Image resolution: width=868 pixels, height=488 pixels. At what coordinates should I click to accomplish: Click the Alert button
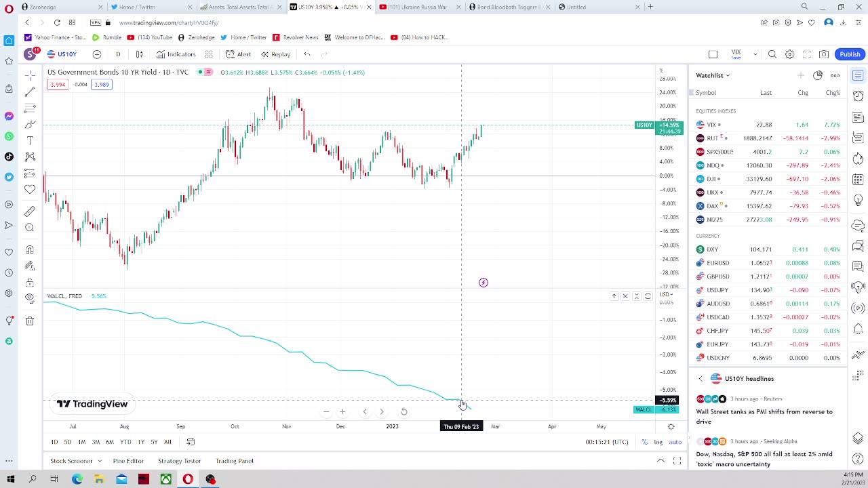pos(239,54)
